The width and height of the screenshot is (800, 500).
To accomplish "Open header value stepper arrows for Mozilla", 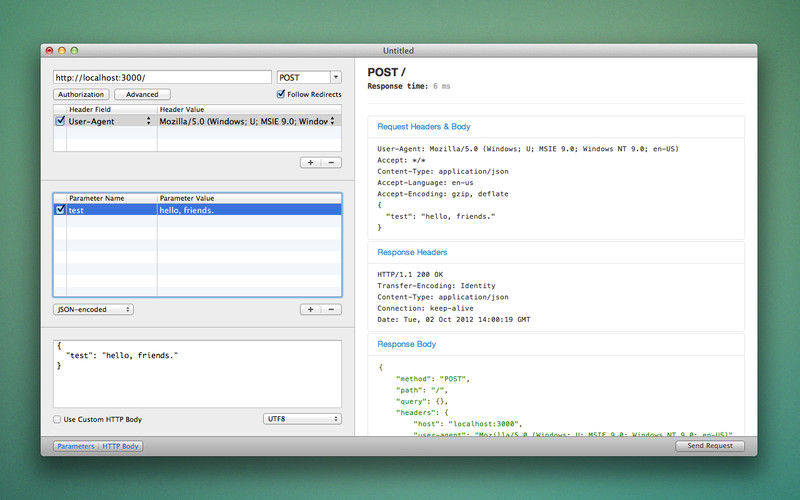I will (332, 121).
